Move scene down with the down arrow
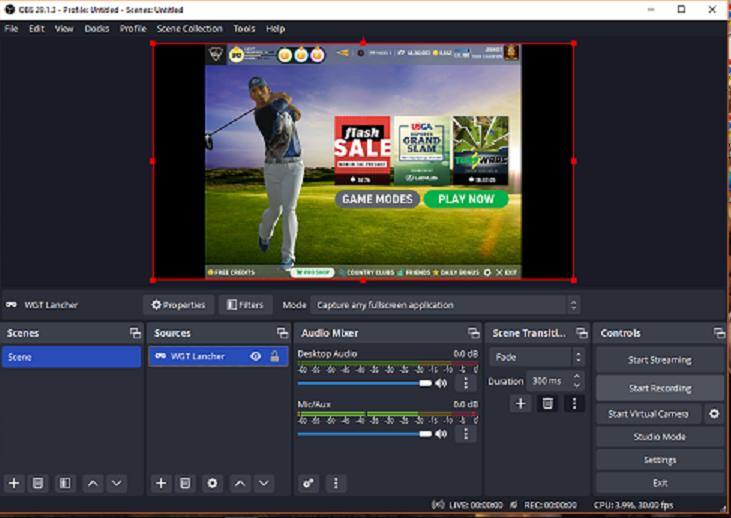 117,483
